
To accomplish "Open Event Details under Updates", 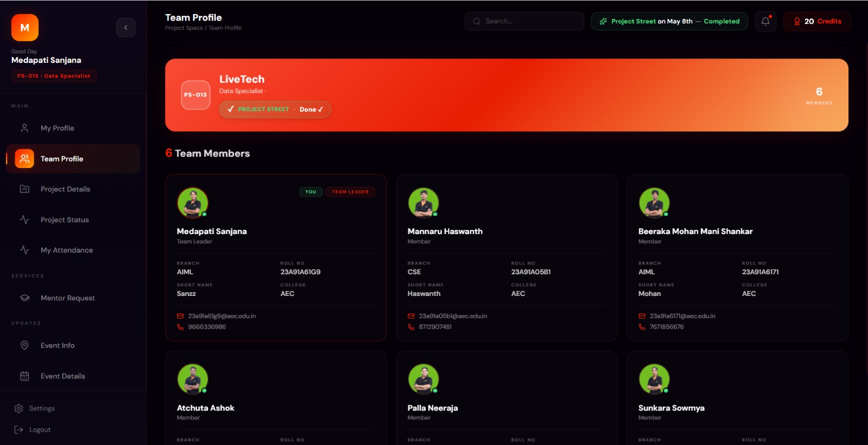I will coord(73,376).
